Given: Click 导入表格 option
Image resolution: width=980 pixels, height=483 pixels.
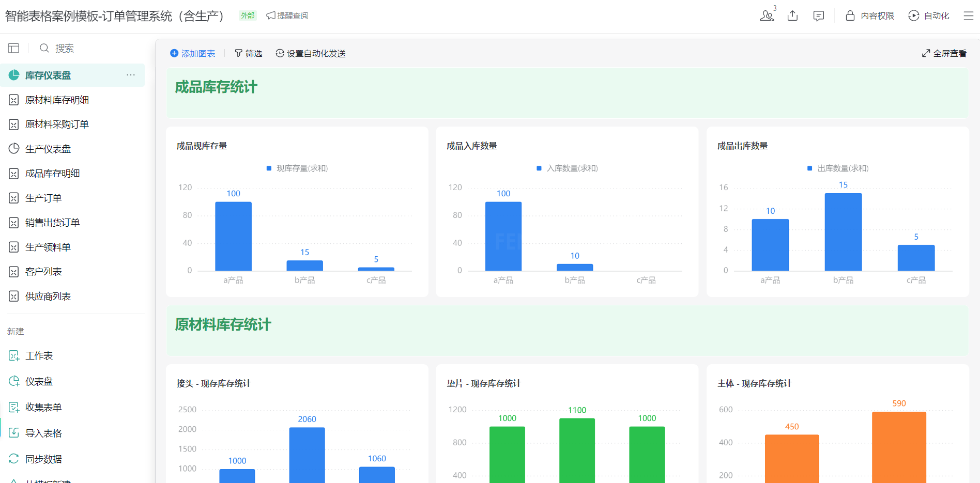Looking at the screenshot, I should point(72,433).
